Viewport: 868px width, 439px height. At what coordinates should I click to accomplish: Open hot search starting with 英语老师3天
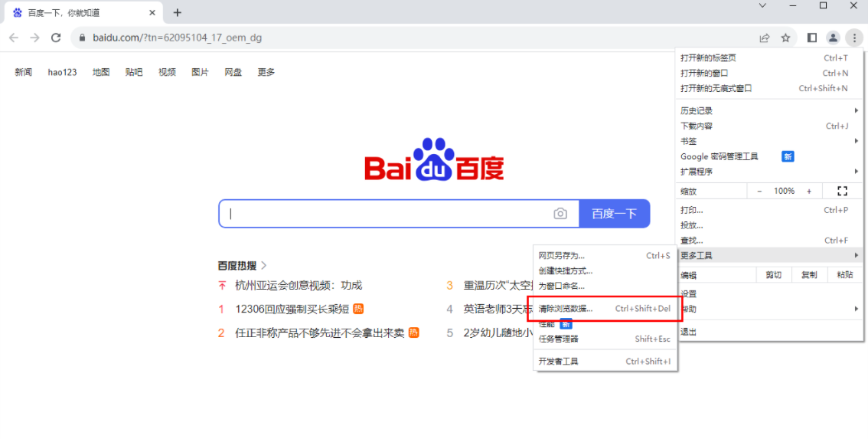[x=498, y=309]
